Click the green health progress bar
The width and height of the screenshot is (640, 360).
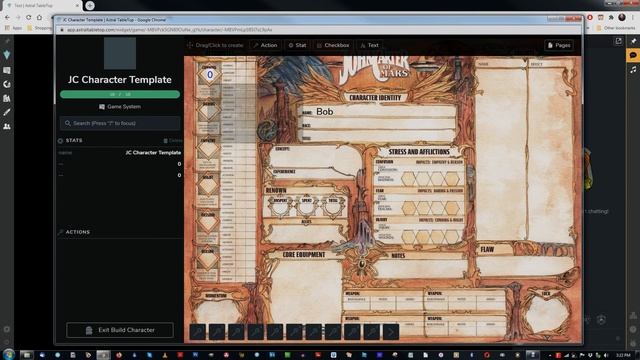pos(120,94)
